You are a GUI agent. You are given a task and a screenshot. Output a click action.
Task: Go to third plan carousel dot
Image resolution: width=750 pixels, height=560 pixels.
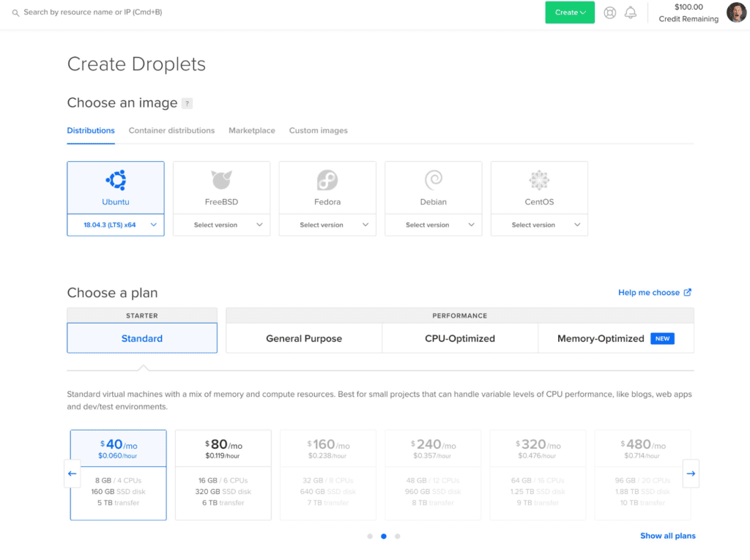[398, 536]
